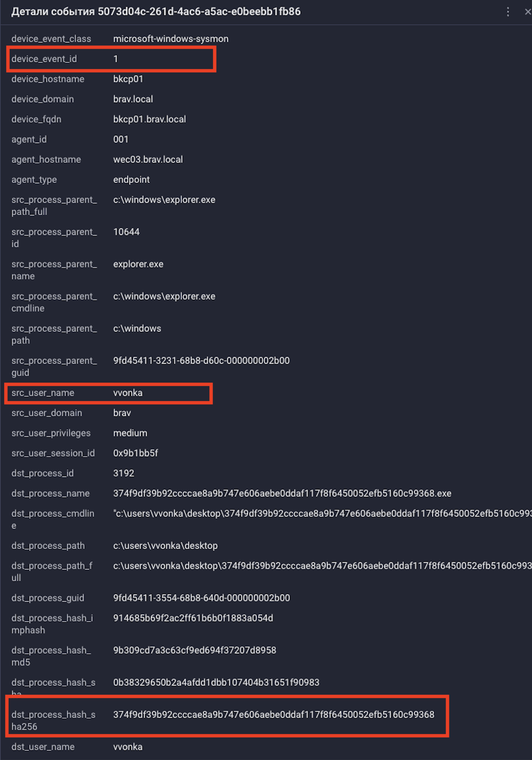Click the dst_process_hash_imphash value
Image resolution: width=532 pixels, height=760 pixels.
pyautogui.click(x=193, y=618)
